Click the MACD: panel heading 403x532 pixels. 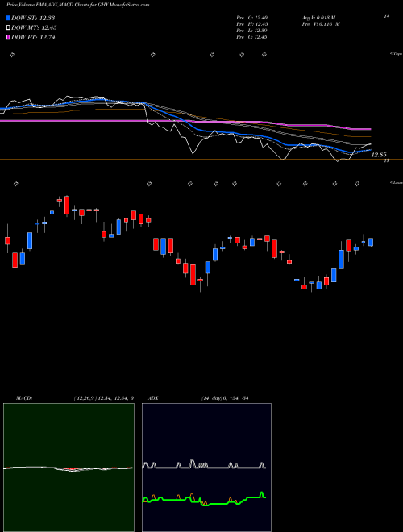click(24, 398)
